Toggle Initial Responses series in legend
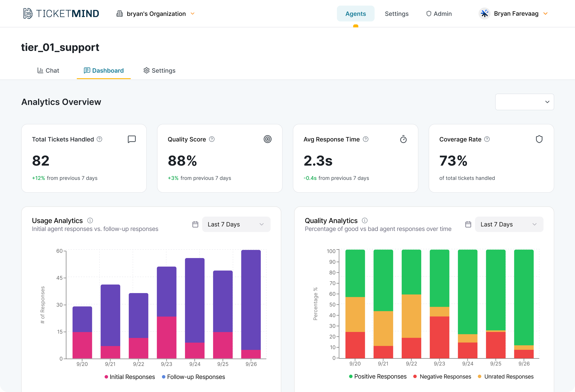Viewport: 575px width, 392px height. (x=130, y=377)
